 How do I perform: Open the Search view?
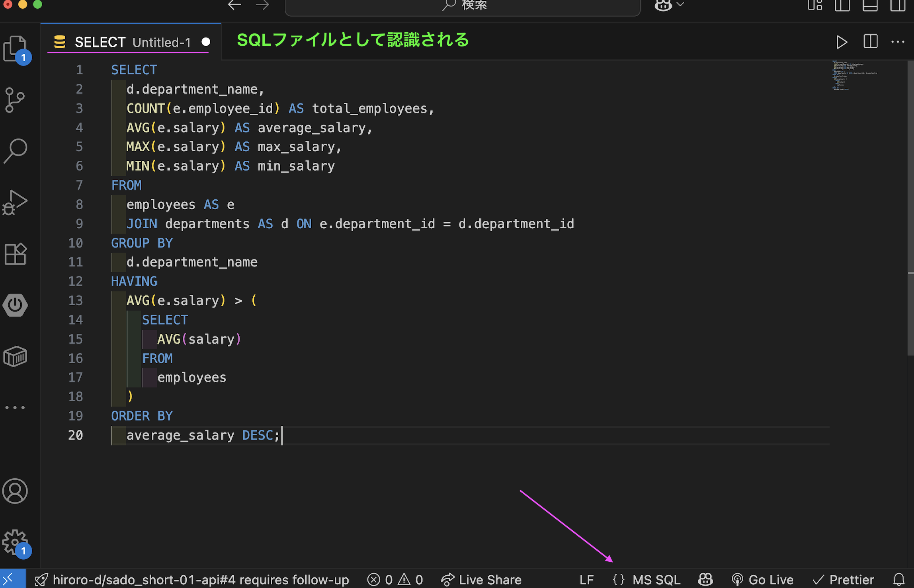click(x=16, y=150)
